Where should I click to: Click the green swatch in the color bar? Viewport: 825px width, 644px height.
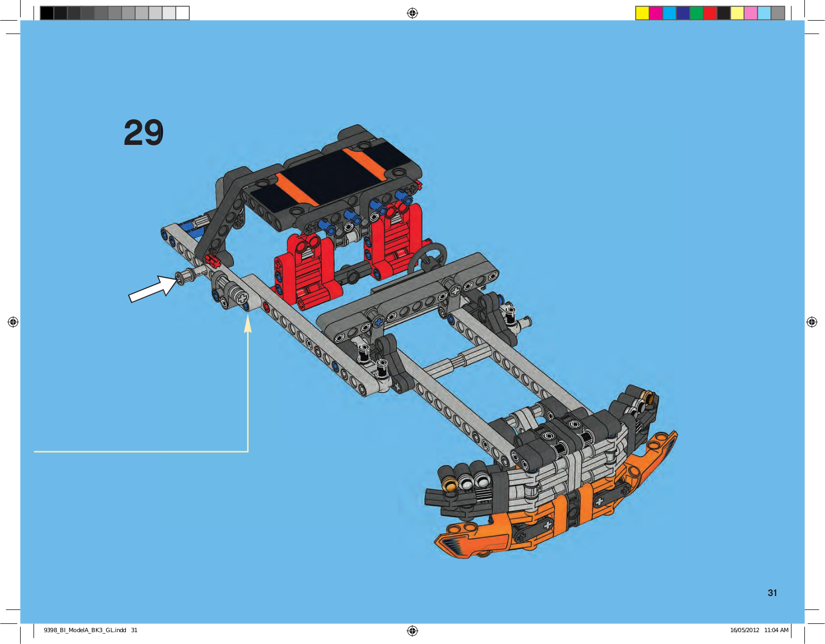click(x=697, y=13)
